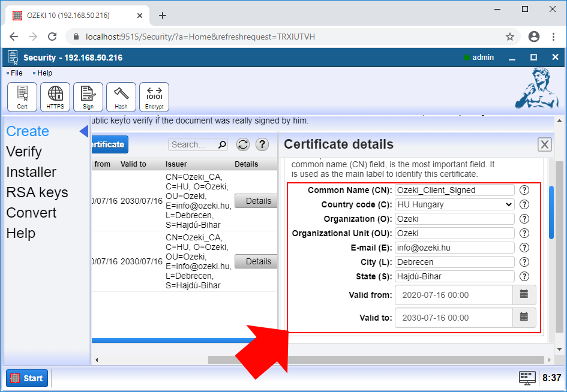567x392 pixels.
Task: Click the Start button
Action: 27,378
